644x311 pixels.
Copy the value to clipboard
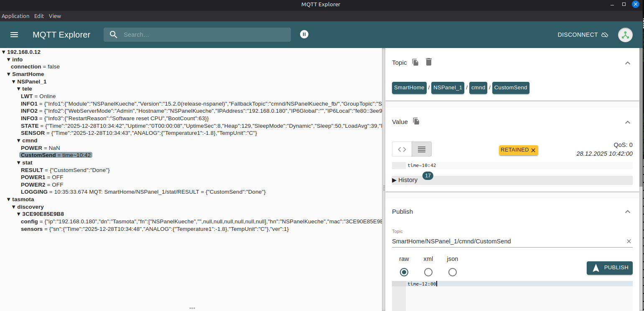click(x=416, y=121)
